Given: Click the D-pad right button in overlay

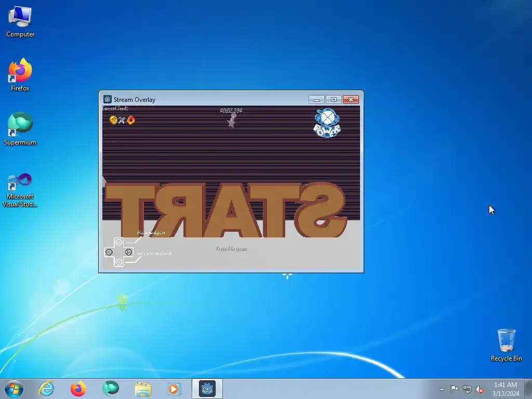Looking at the screenshot, I should point(129,252).
